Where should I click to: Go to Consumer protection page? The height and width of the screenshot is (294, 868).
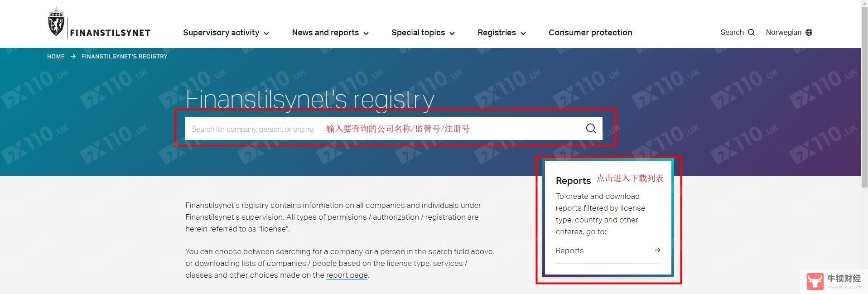click(x=590, y=33)
